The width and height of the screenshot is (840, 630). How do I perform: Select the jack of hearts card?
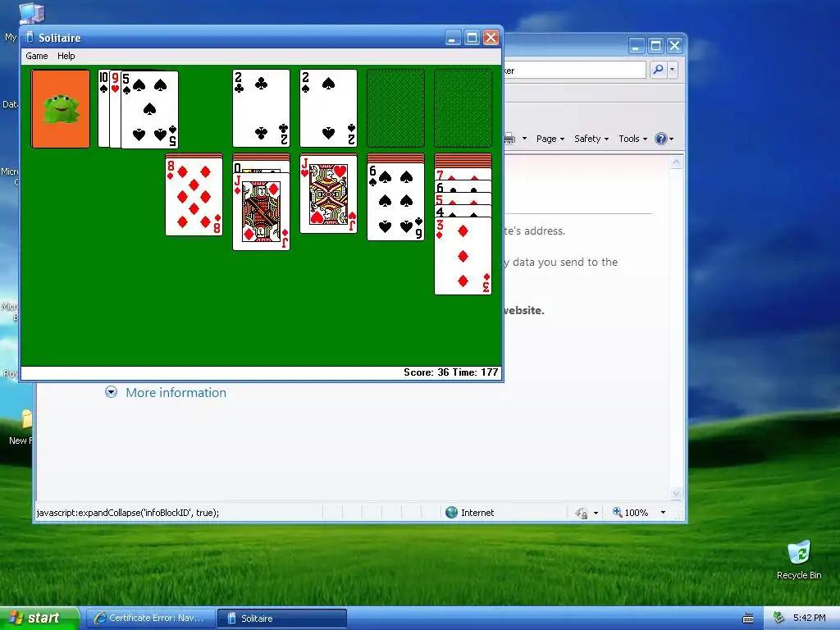tap(328, 194)
